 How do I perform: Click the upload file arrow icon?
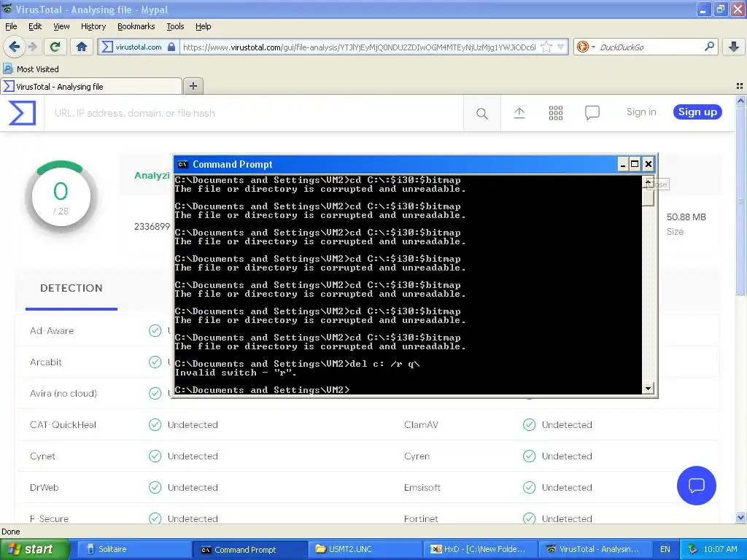point(519,113)
